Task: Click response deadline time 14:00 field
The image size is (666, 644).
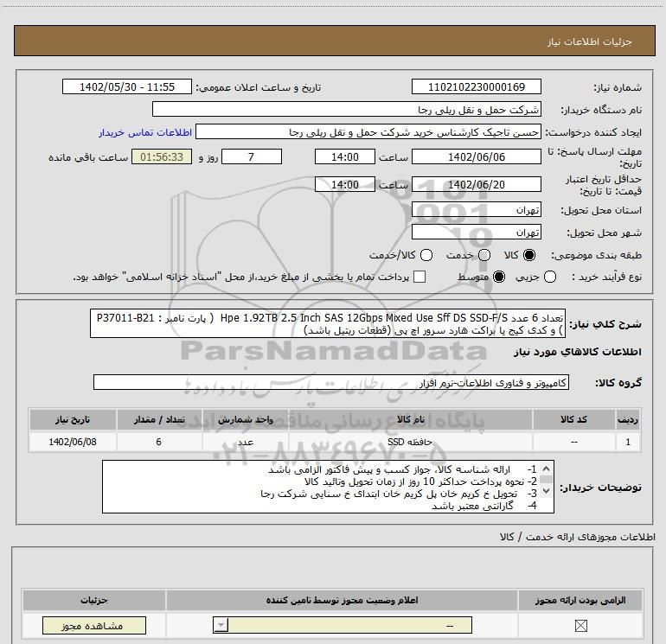Action: [x=345, y=156]
